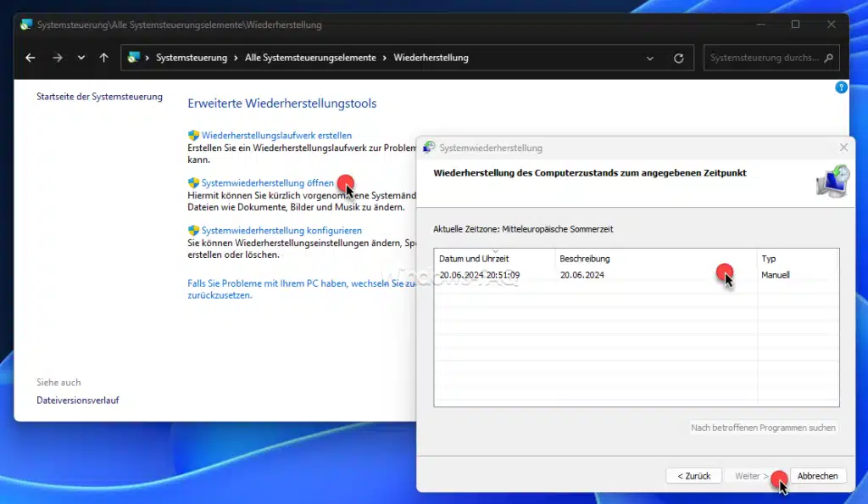868x504 pixels.
Task: Click shield icon beside Systemwiederherstellung öffnen
Action: click(x=193, y=182)
